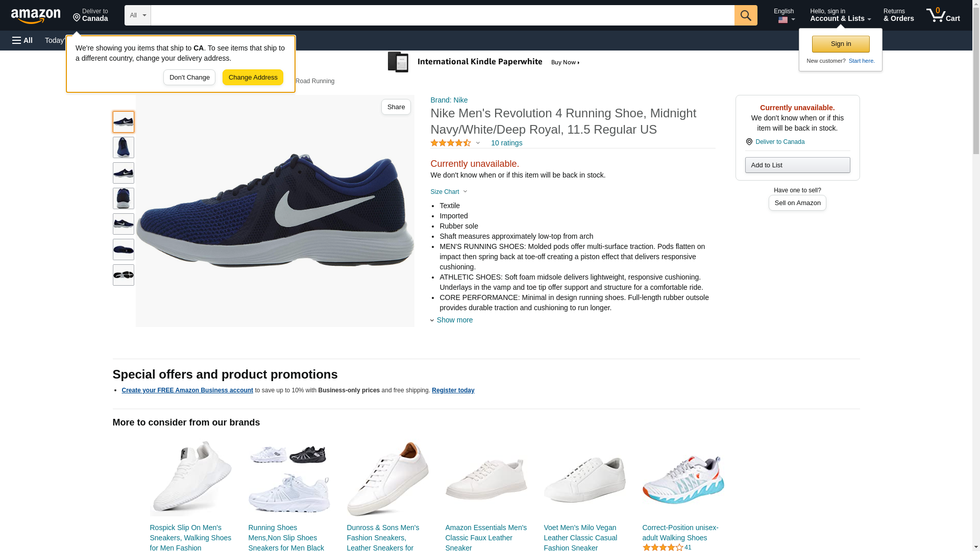
Task: Click into the Amazon search field
Action: click(442, 15)
